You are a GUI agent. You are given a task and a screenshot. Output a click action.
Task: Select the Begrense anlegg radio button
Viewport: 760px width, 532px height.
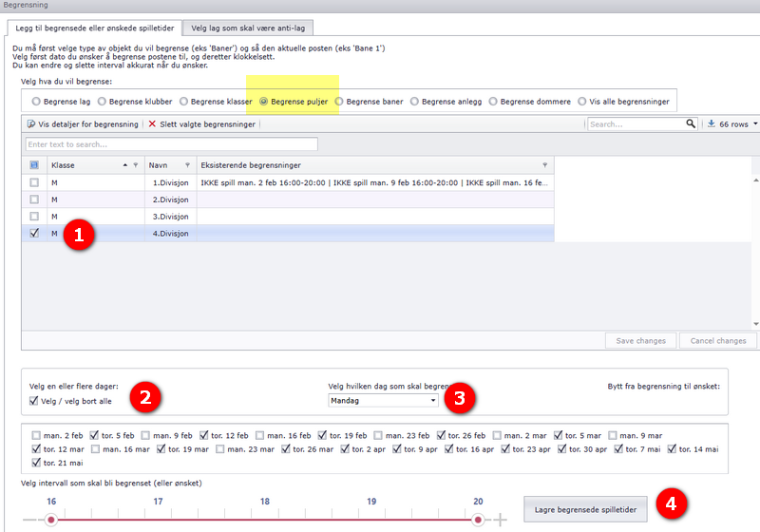point(414,102)
